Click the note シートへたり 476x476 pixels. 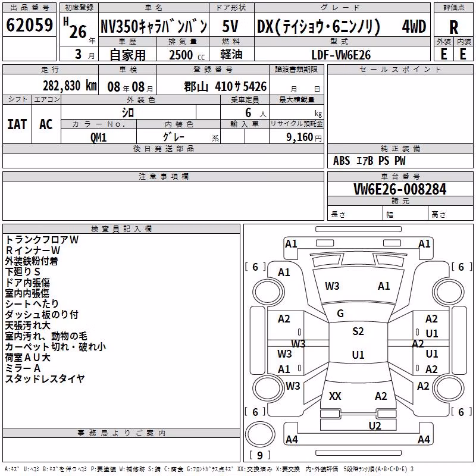[x=32, y=303]
